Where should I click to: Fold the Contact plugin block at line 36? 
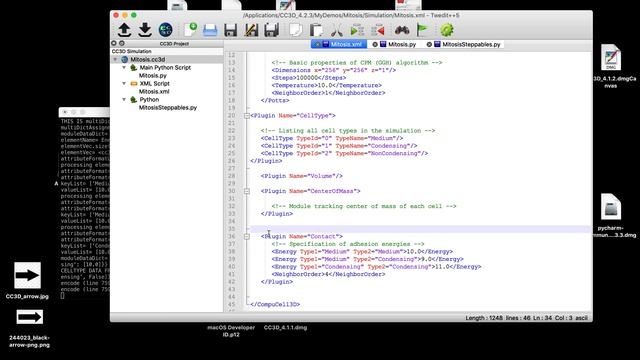click(247, 236)
